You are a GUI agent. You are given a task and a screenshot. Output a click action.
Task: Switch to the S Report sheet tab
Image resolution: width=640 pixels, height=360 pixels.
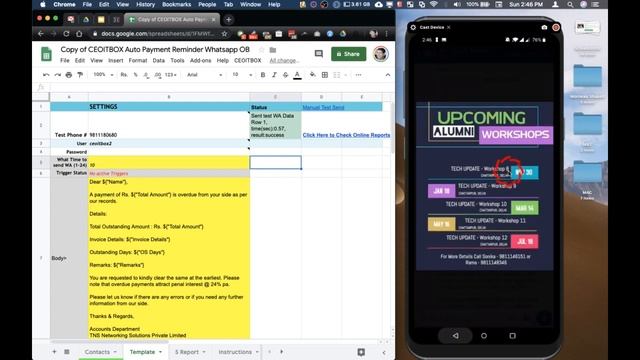[x=187, y=352]
